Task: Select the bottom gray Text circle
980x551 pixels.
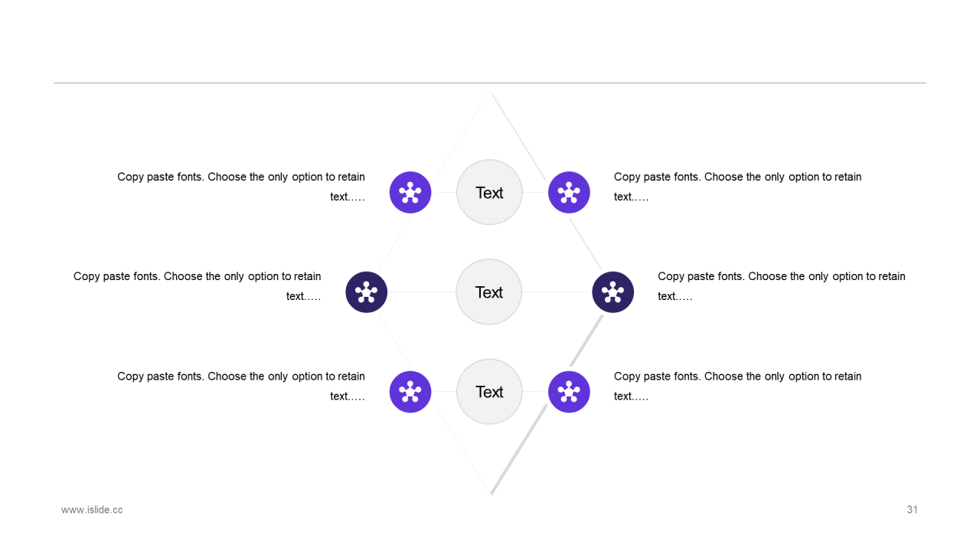Action: tap(489, 392)
